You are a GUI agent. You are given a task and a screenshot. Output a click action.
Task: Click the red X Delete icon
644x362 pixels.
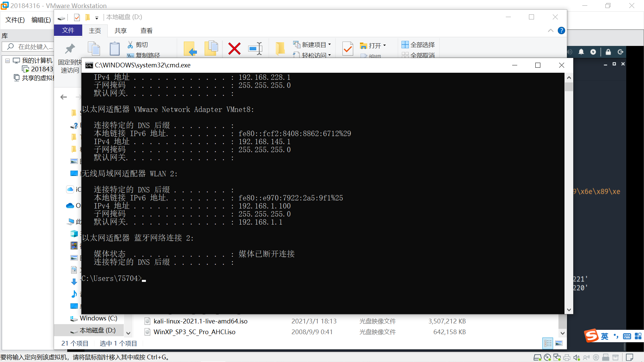[234, 49]
